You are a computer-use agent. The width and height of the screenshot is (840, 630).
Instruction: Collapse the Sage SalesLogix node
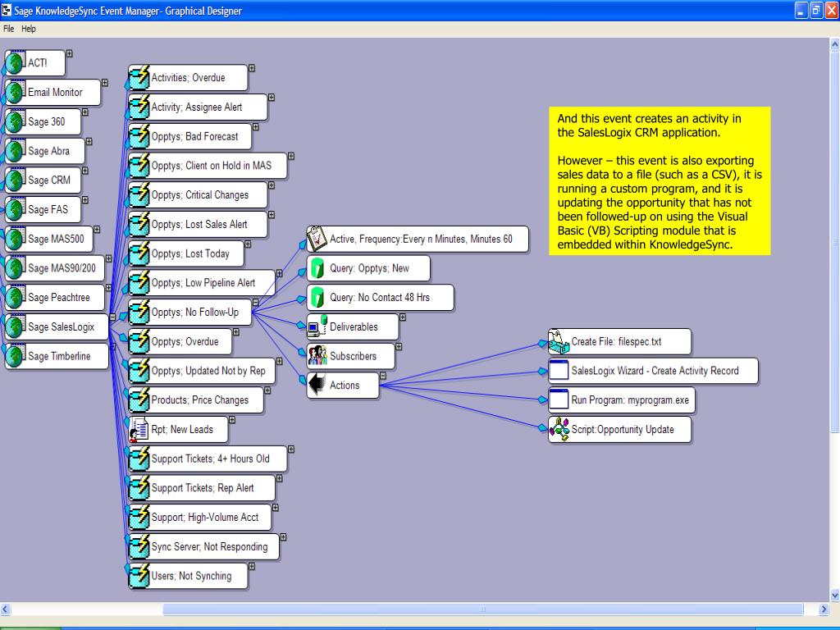tap(112, 317)
